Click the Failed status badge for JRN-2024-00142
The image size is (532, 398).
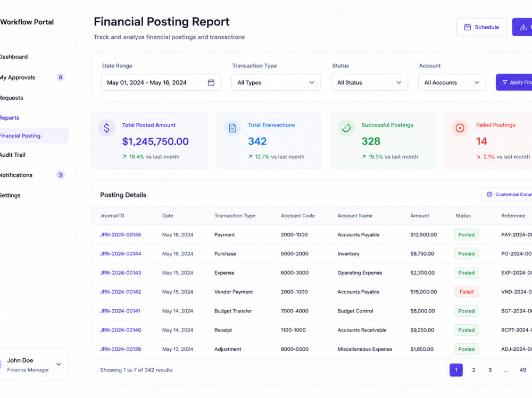coord(467,292)
